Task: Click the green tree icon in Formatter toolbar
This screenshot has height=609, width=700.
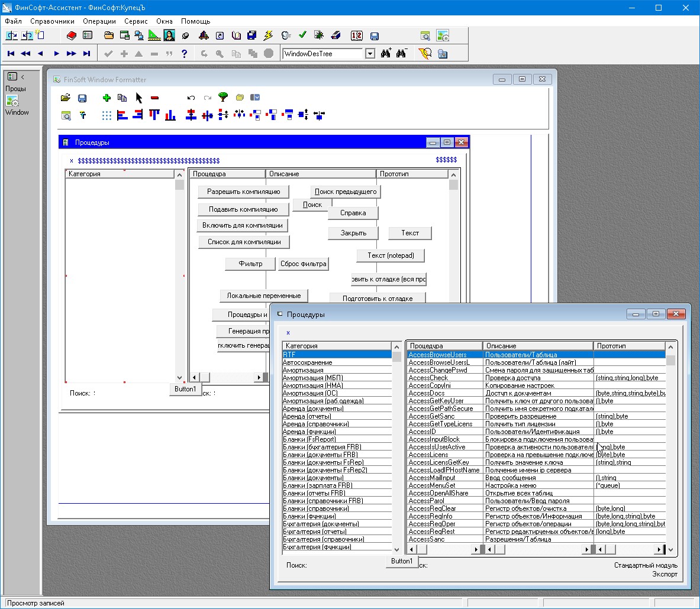Action: coord(223,97)
